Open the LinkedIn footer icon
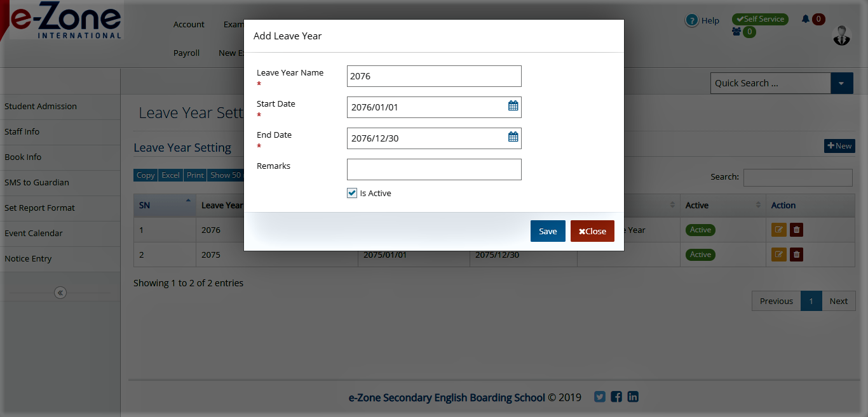Screen dimensions: 868x417 [633, 397]
